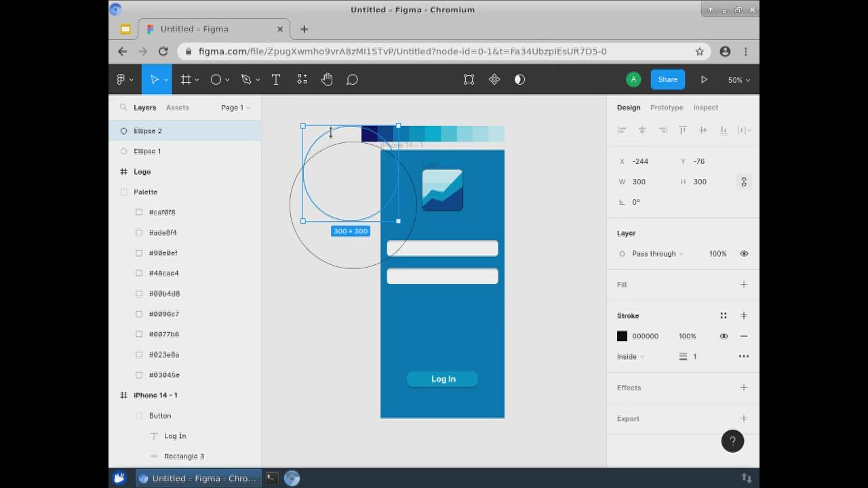Select the Text tool
The height and width of the screenshot is (488, 868).
(x=276, y=79)
